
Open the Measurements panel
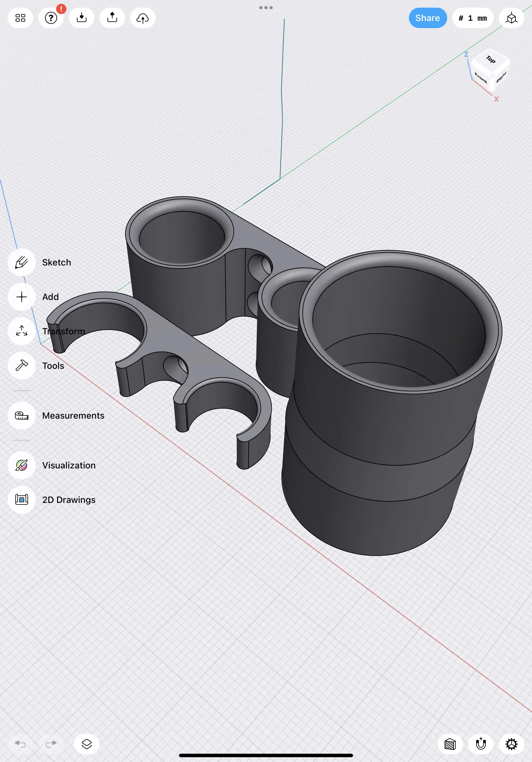pos(21,415)
